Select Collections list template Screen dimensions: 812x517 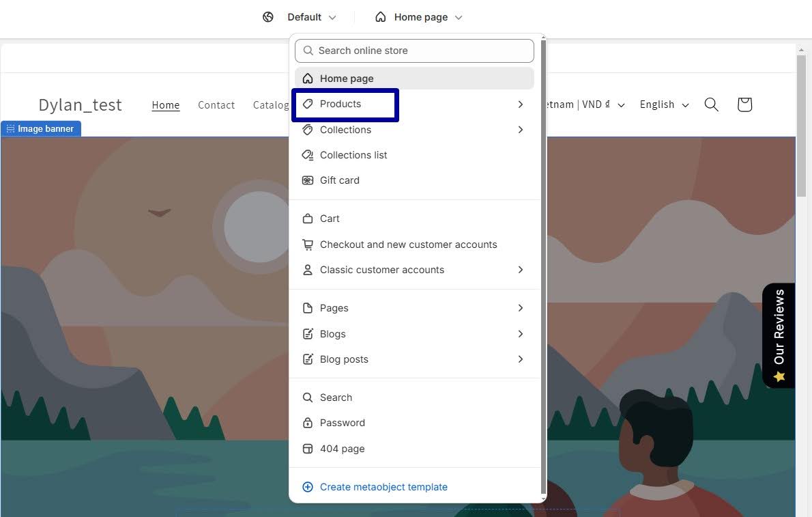coord(414,155)
